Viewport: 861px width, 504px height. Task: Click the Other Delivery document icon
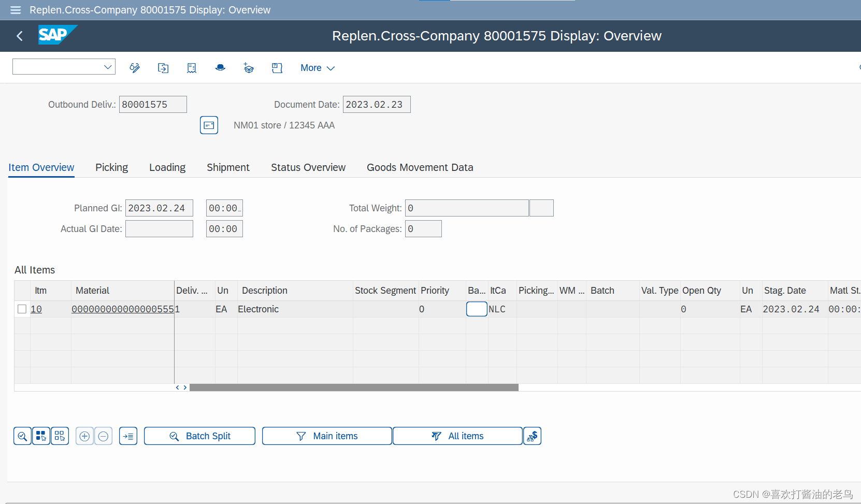(x=163, y=68)
